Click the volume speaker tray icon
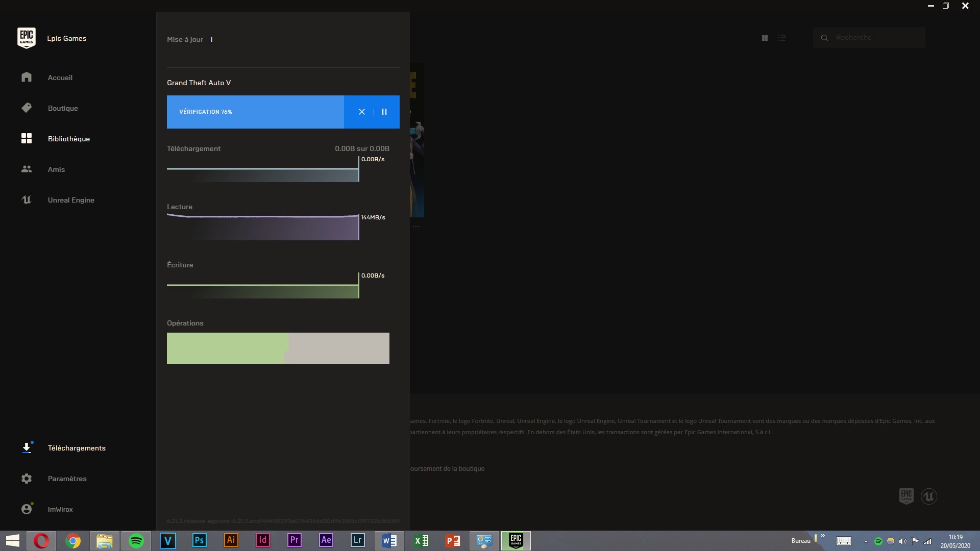The height and width of the screenshot is (551, 980). point(902,541)
